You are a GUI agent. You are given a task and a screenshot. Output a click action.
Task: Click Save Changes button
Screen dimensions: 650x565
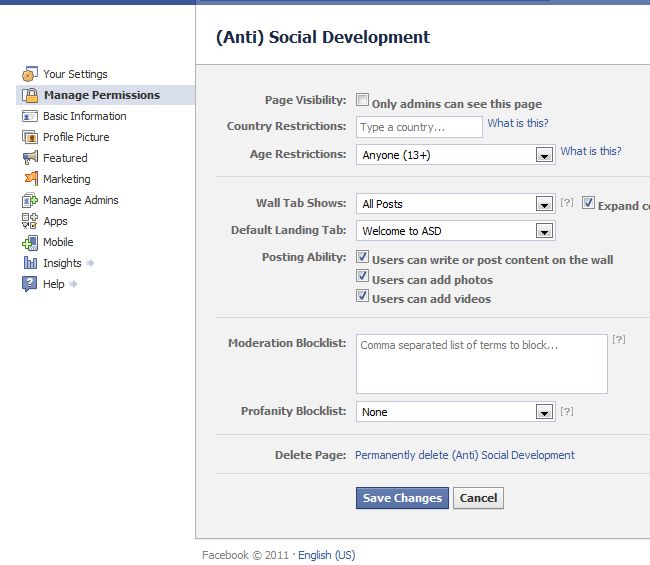click(402, 498)
